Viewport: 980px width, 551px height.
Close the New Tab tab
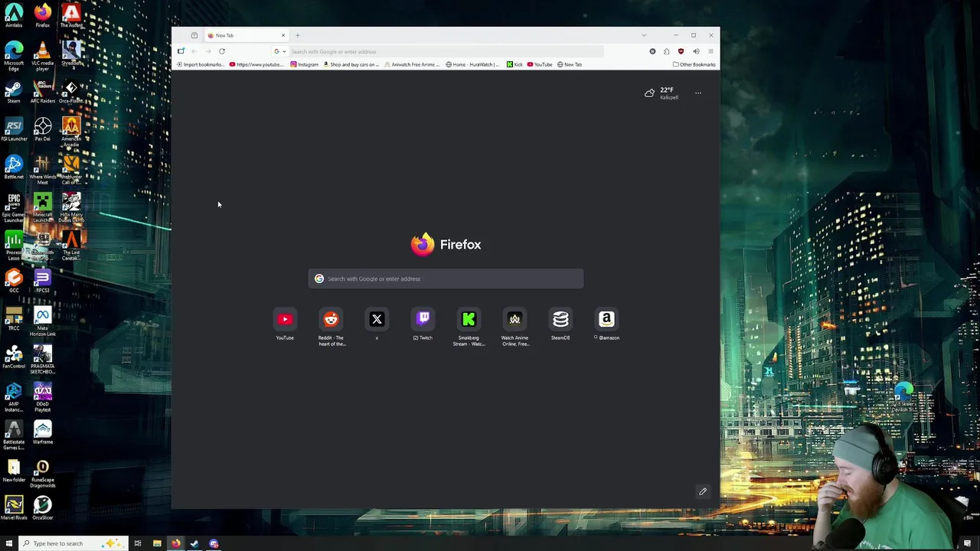click(283, 35)
